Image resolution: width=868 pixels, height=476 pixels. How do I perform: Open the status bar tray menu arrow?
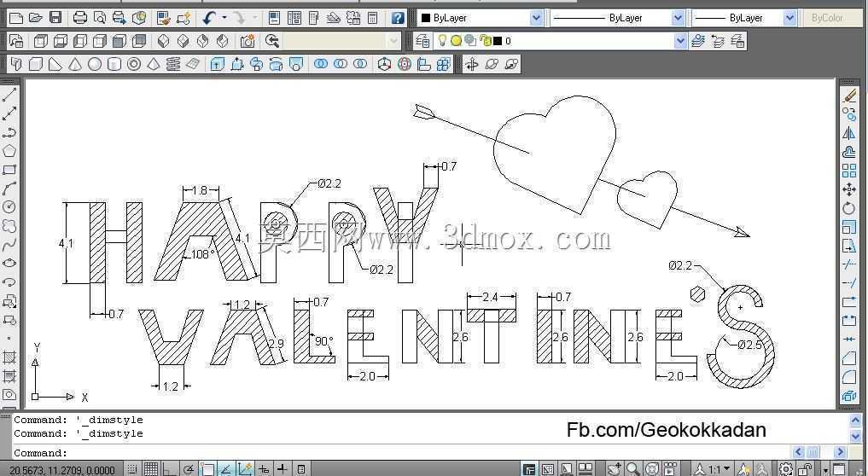click(825, 470)
